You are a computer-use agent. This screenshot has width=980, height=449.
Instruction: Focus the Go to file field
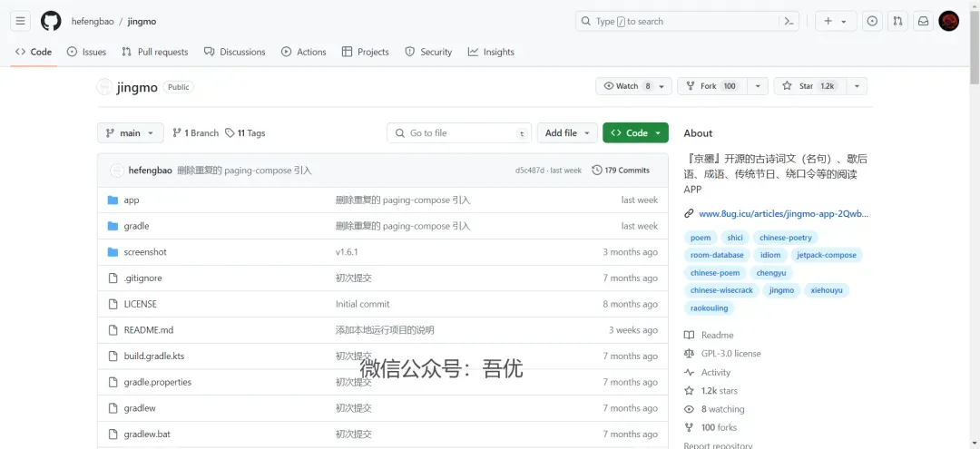pyautogui.click(x=459, y=133)
